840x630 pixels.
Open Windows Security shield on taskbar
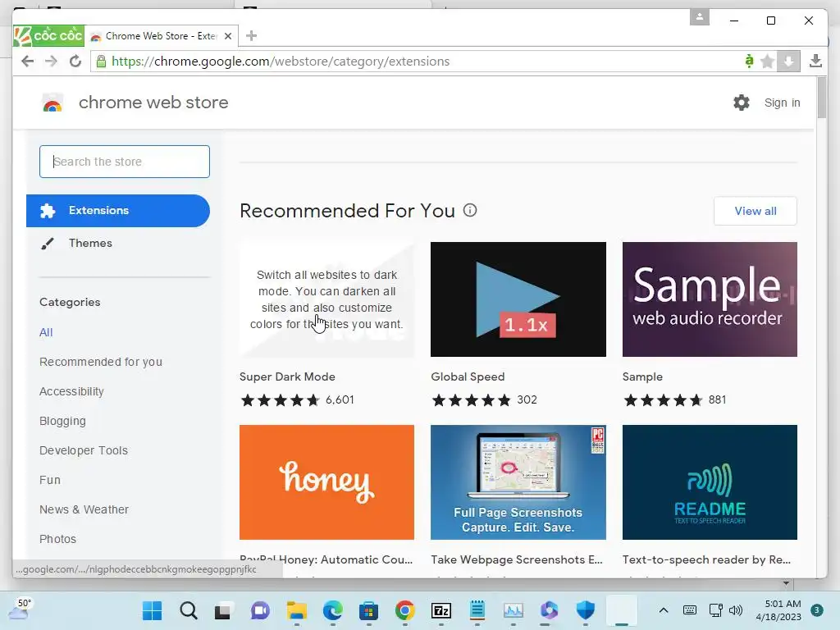pyautogui.click(x=586, y=610)
